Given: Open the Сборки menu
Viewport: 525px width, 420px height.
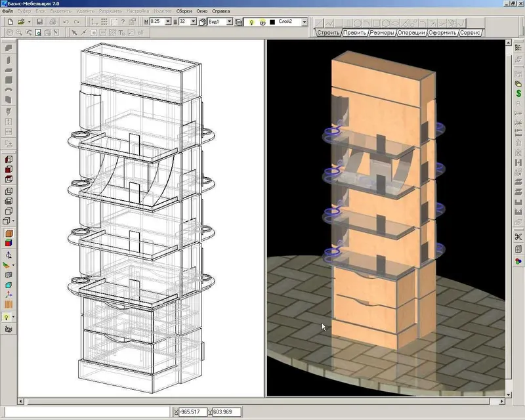Looking at the screenshot, I should (x=184, y=11).
